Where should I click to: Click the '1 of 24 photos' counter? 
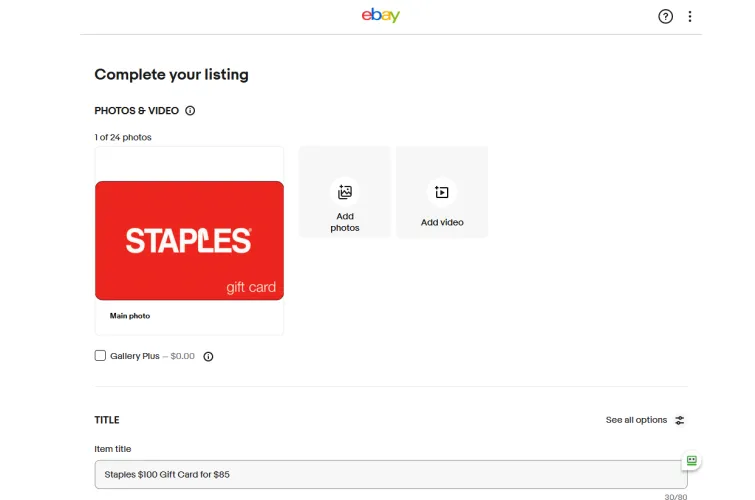[x=123, y=137]
